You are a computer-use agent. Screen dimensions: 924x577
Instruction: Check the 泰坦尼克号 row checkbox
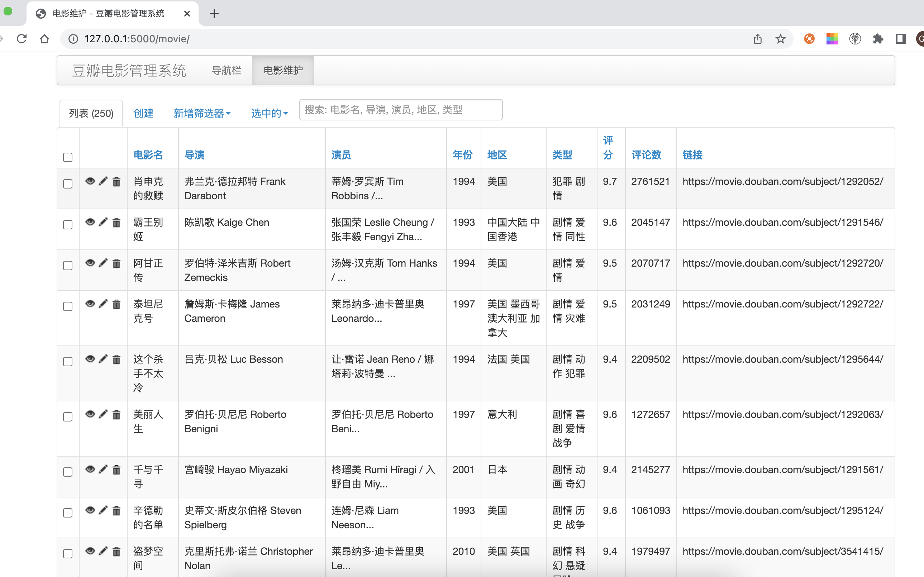point(67,306)
